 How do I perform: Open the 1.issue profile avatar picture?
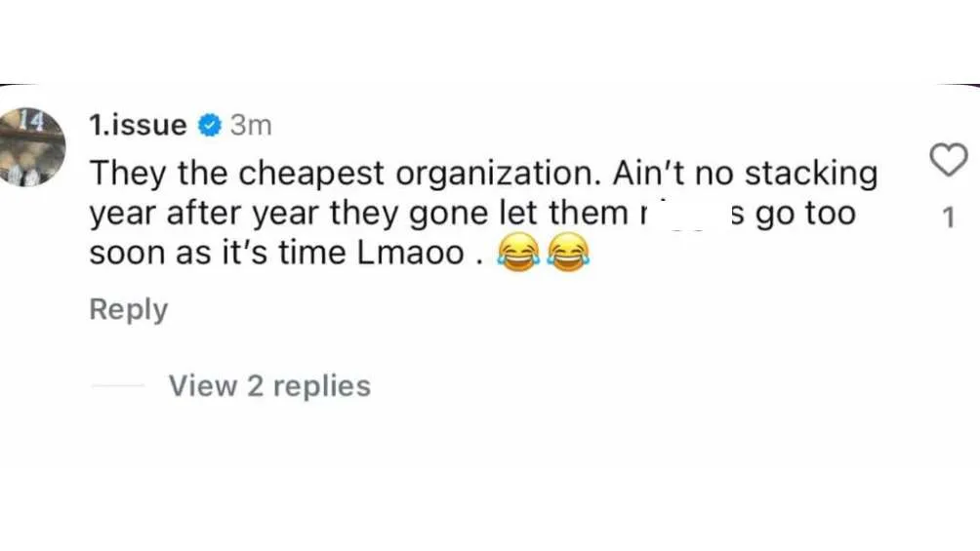pos(34,145)
